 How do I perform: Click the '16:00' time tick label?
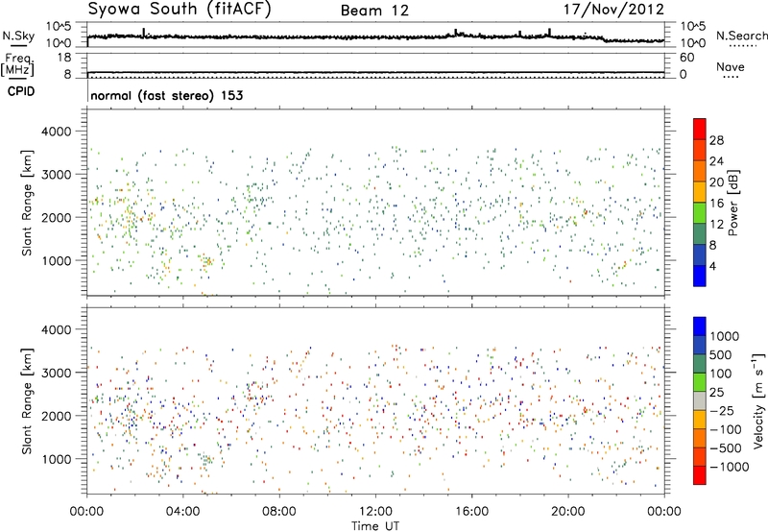pos(471,512)
